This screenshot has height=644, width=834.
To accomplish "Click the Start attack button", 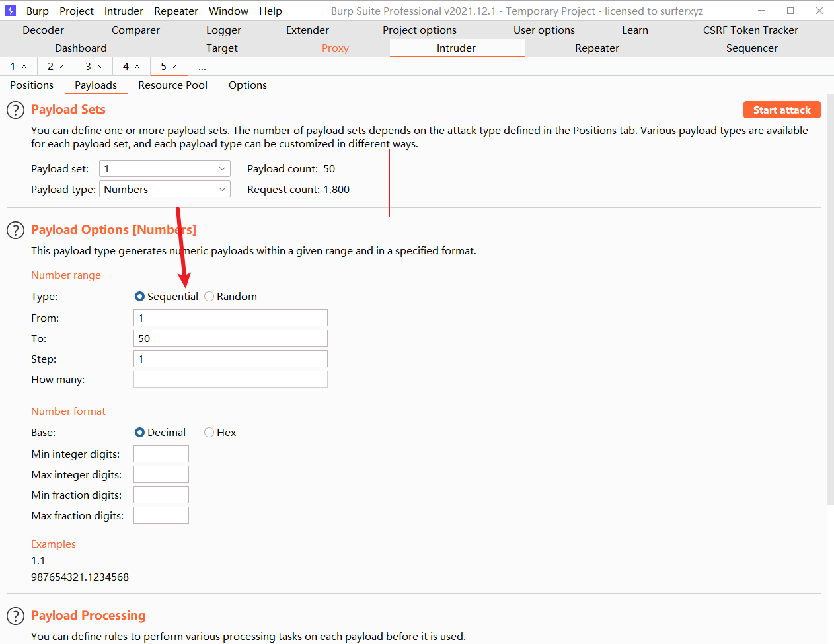I will tap(782, 110).
